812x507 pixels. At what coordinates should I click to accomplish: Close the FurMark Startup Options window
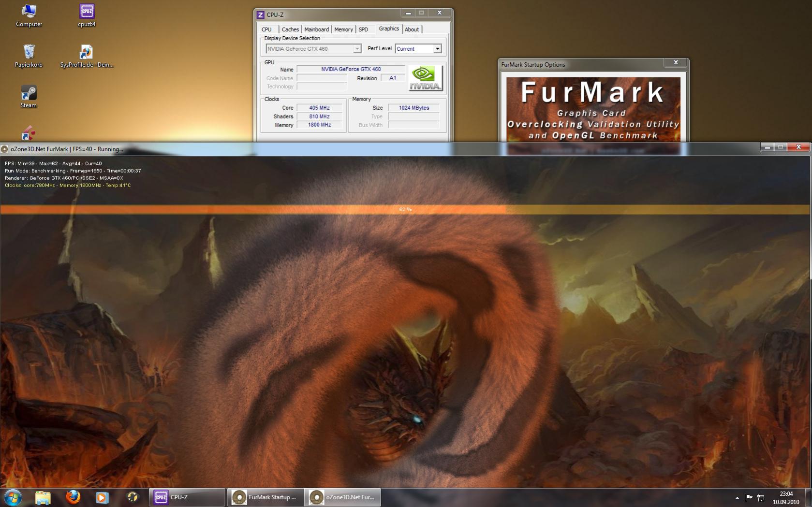676,63
